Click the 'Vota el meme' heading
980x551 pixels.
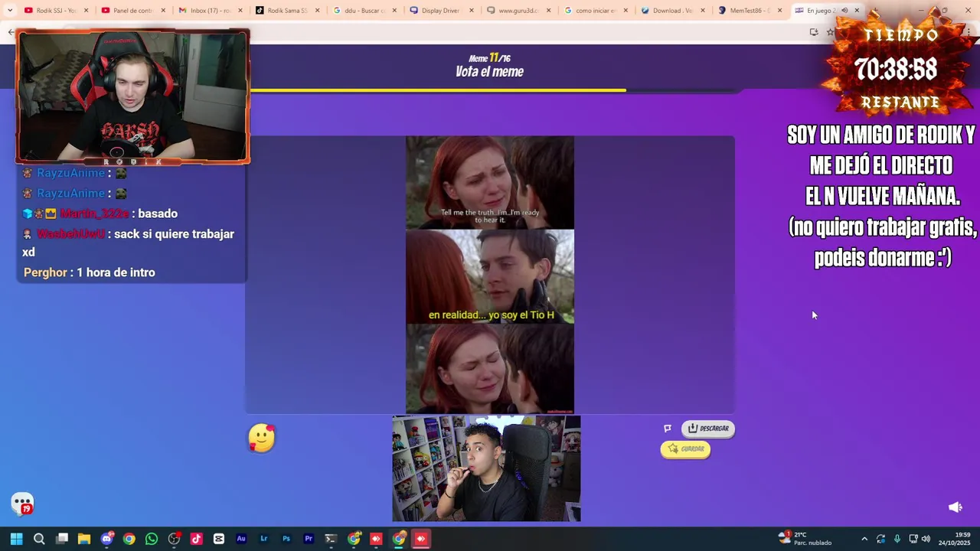[490, 72]
